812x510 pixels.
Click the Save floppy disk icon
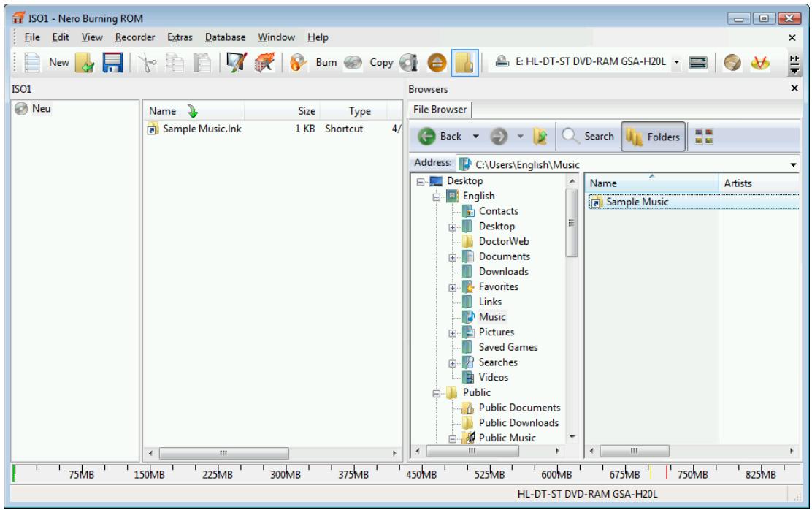[112, 63]
